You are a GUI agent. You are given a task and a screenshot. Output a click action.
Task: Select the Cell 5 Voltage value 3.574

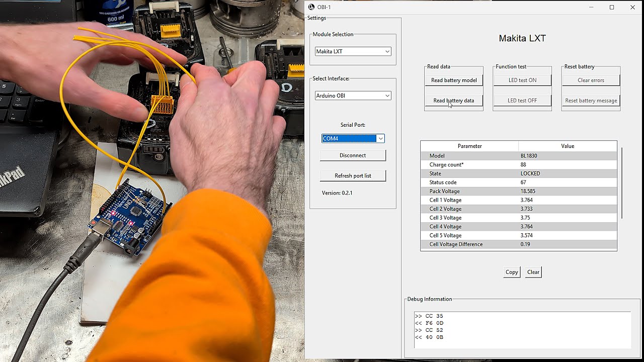527,235
